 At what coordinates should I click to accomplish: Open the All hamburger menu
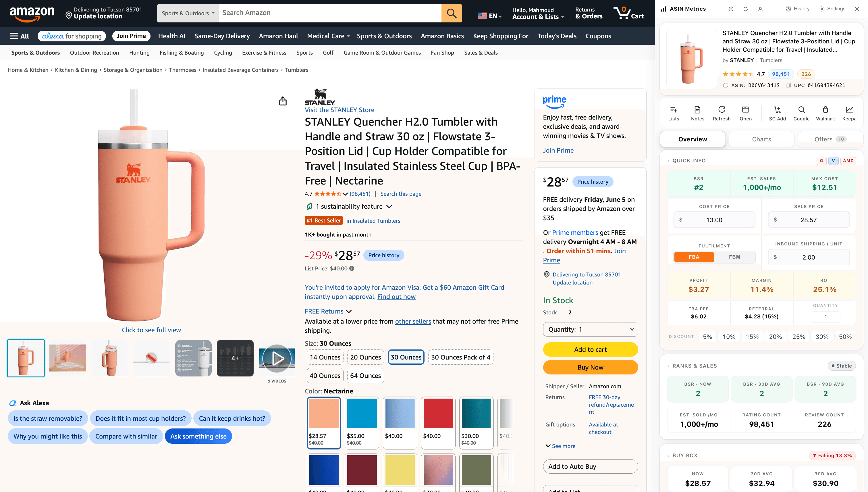(x=19, y=36)
